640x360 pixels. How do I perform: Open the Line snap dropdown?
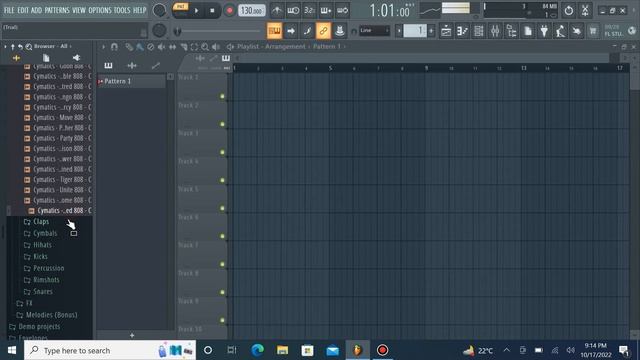(374, 31)
